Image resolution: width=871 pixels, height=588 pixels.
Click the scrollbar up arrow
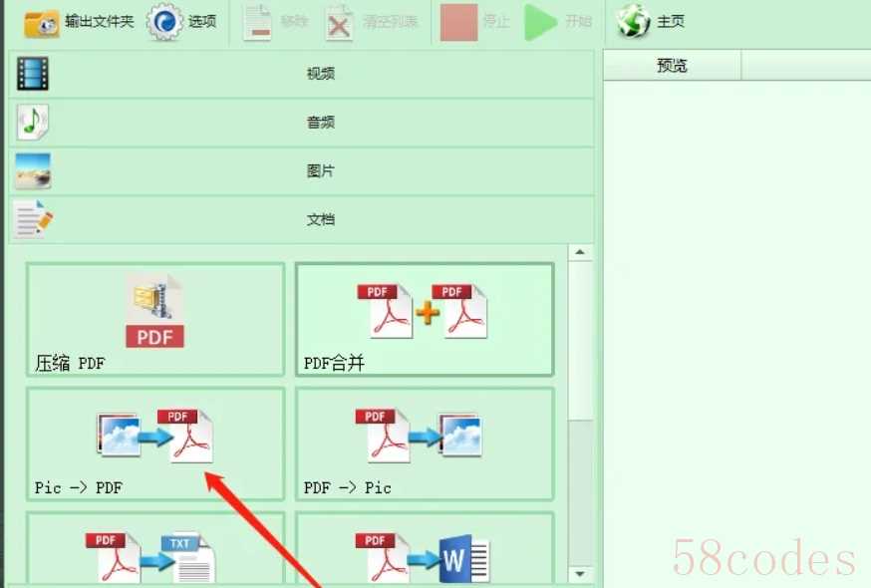click(580, 252)
